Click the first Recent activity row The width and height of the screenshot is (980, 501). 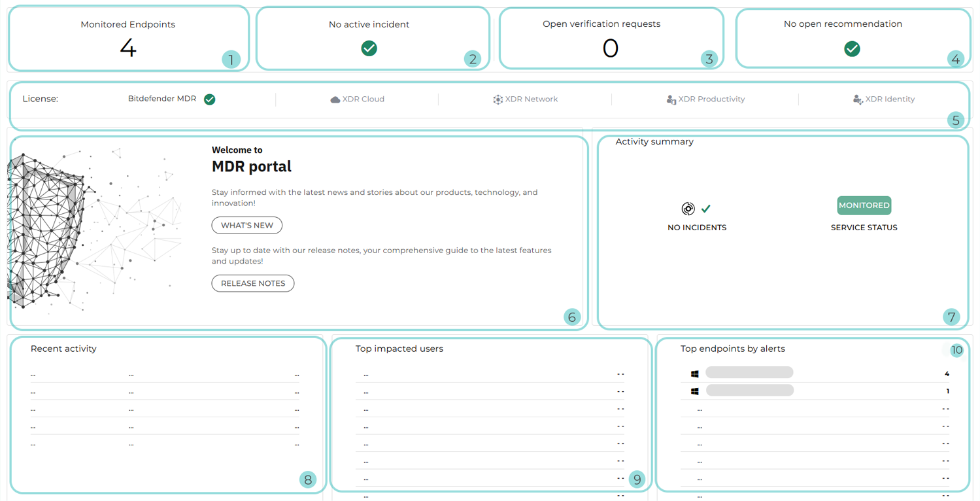click(x=163, y=375)
